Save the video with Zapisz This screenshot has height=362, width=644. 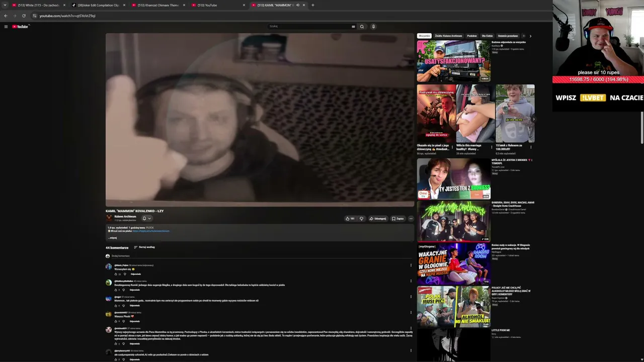point(397,219)
